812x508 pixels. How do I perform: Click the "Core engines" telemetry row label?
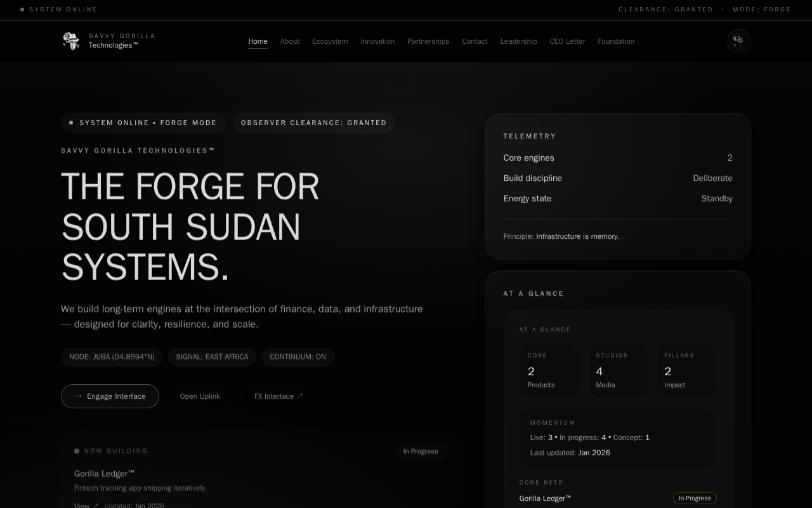click(529, 158)
